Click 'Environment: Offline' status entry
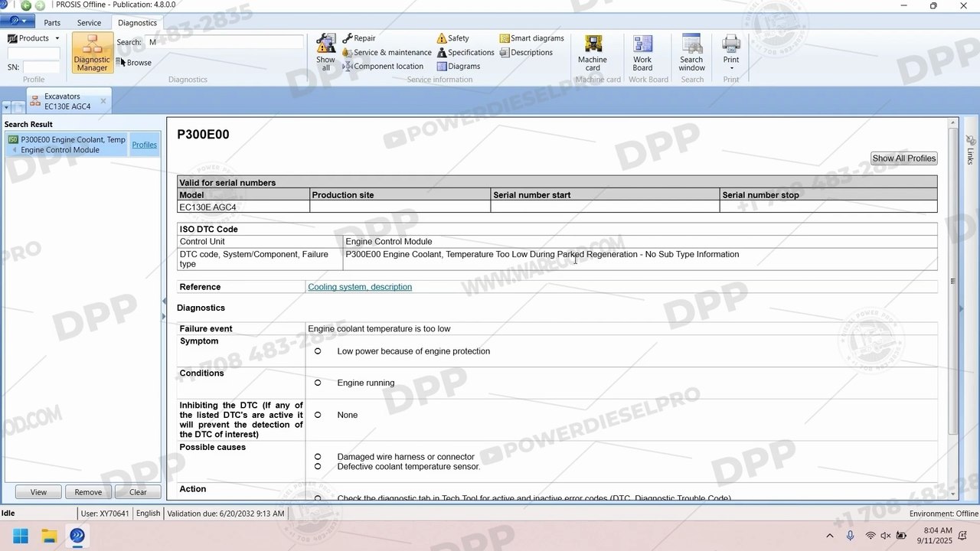This screenshot has height=551, width=980. click(x=943, y=514)
